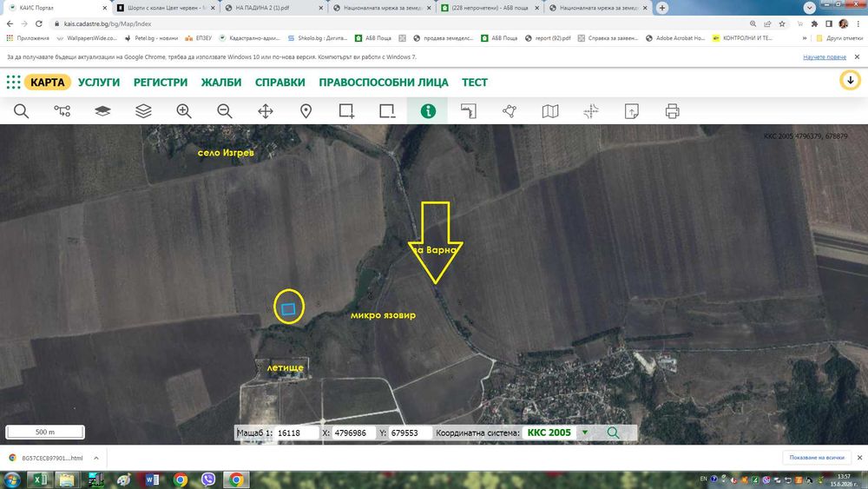Image resolution: width=868 pixels, height=489 pixels.
Task: Open the ЖАЛБИ menu
Action: [221, 82]
